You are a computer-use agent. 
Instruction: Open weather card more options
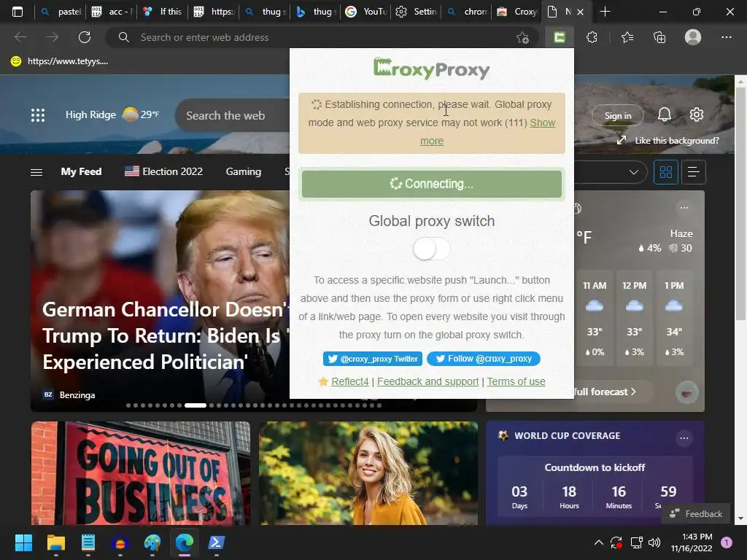tap(684, 208)
